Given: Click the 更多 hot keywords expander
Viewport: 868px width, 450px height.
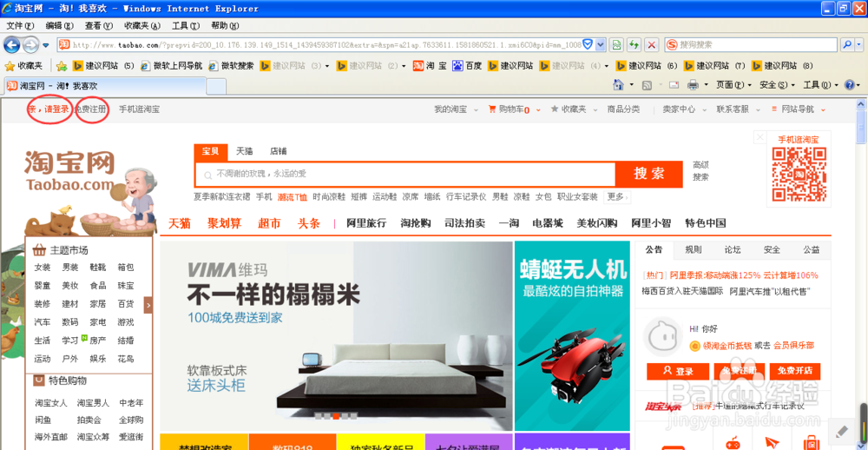Looking at the screenshot, I should [618, 196].
